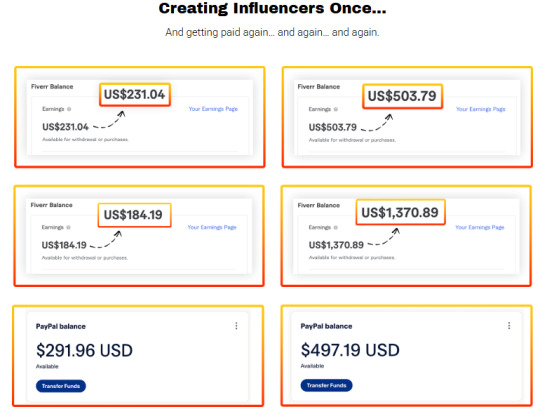Open Your Earnings Page link in US$231.04 card

[x=213, y=109]
